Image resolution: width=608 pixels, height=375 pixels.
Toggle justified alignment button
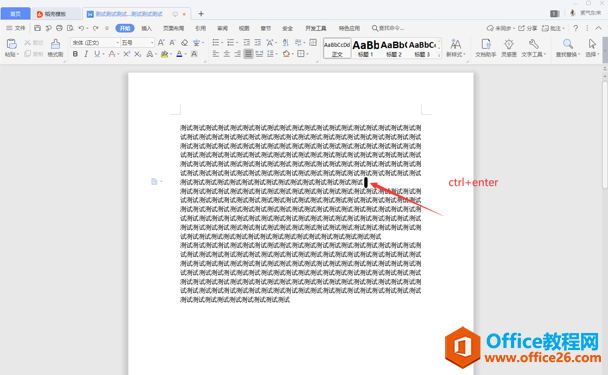click(248, 54)
